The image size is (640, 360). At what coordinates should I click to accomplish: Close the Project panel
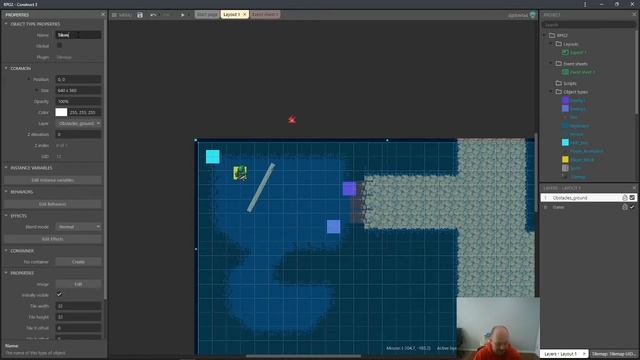pos(634,14)
